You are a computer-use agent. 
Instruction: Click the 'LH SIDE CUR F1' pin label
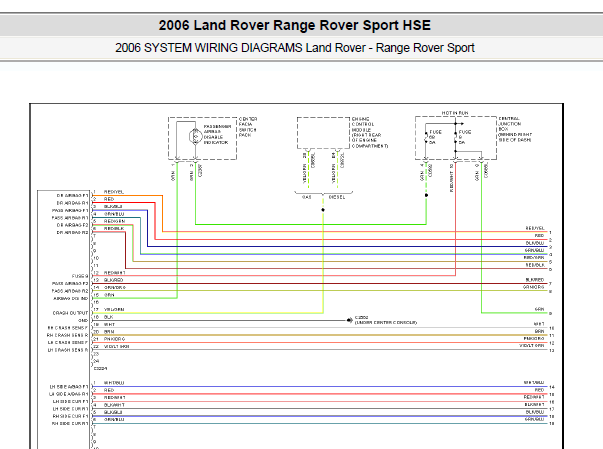tap(71, 401)
